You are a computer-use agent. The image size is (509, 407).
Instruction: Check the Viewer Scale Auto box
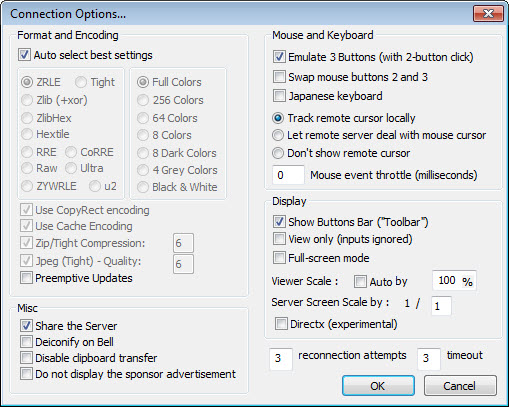click(x=360, y=281)
